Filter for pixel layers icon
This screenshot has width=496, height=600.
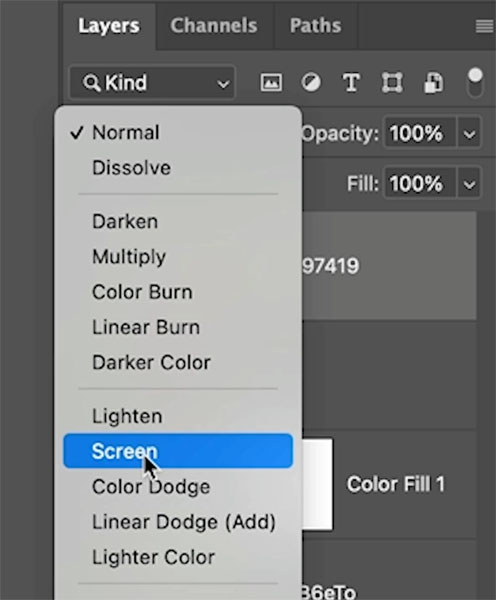[271, 82]
